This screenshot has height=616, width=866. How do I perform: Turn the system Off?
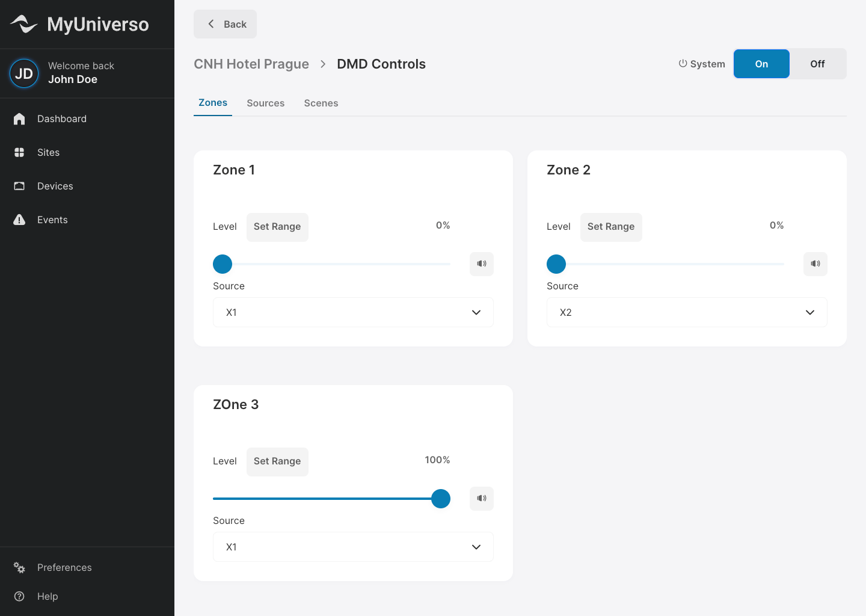coord(817,64)
